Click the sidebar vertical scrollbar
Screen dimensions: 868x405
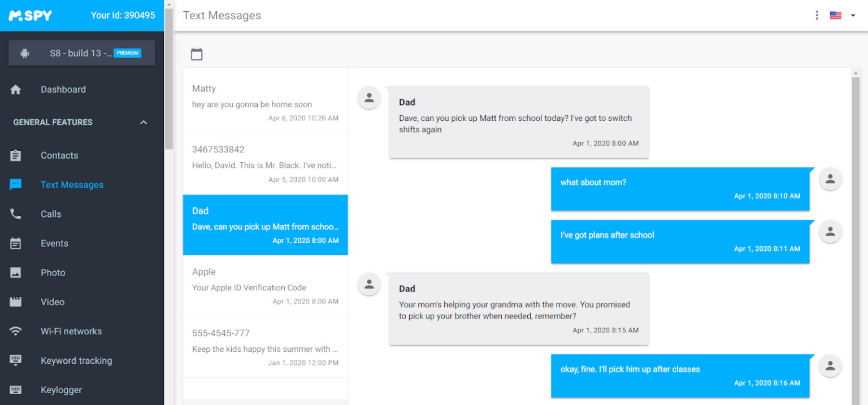[x=168, y=79]
